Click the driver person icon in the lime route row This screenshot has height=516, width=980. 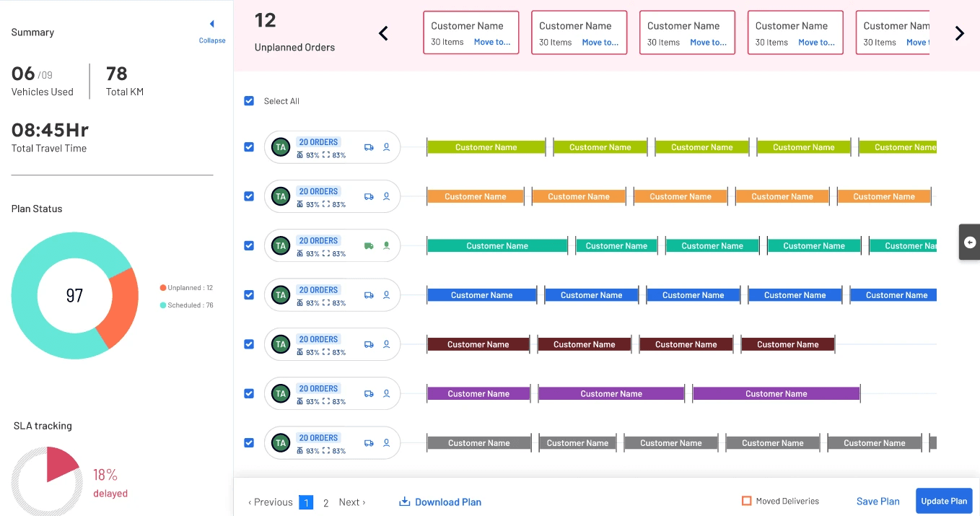click(x=386, y=147)
